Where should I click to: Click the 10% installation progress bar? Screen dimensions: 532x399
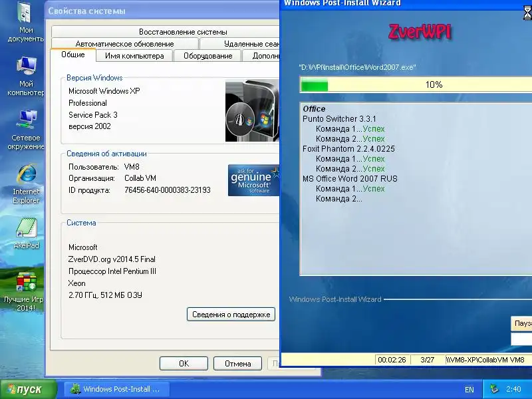pos(416,84)
